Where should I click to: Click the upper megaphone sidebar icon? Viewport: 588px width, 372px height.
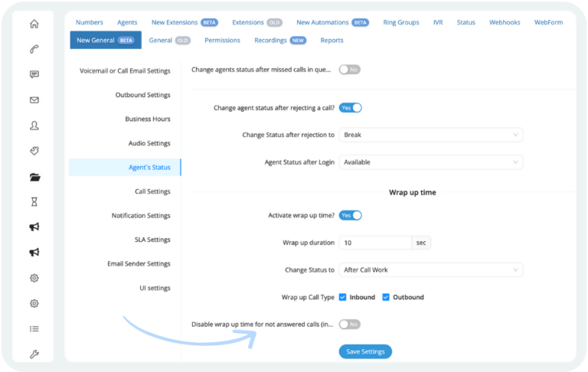(x=34, y=227)
